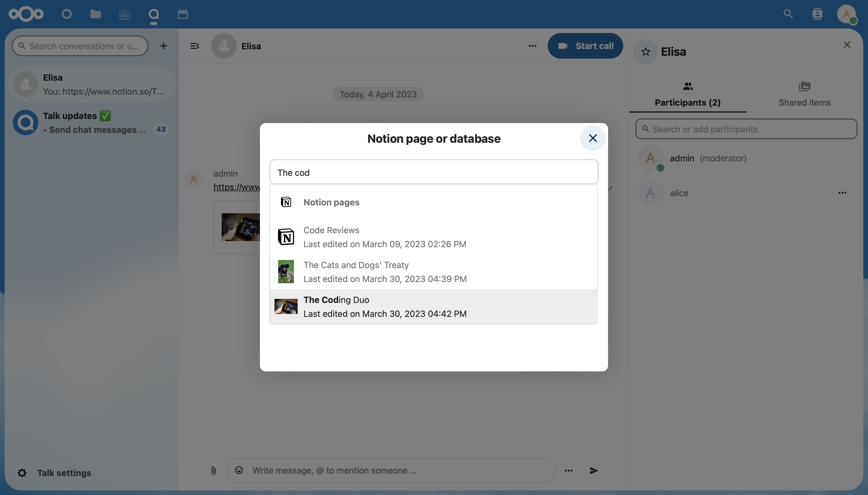Viewport: 868px width, 495px height.
Task: Click the Notion search field containing 'The cod'
Action: pos(434,172)
